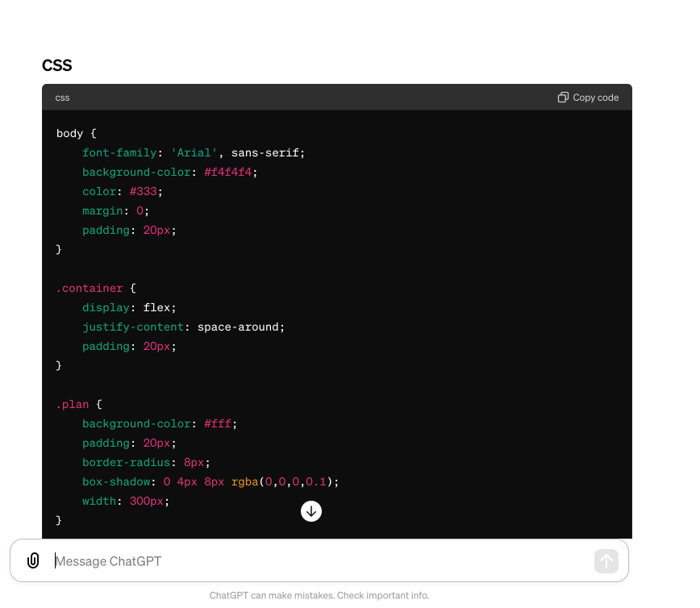700x608 pixels.
Task: Click the CSS heading text
Action: point(56,65)
